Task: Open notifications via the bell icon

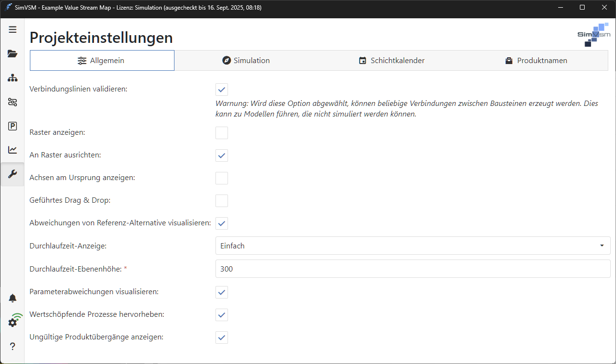Action: (13, 298)
